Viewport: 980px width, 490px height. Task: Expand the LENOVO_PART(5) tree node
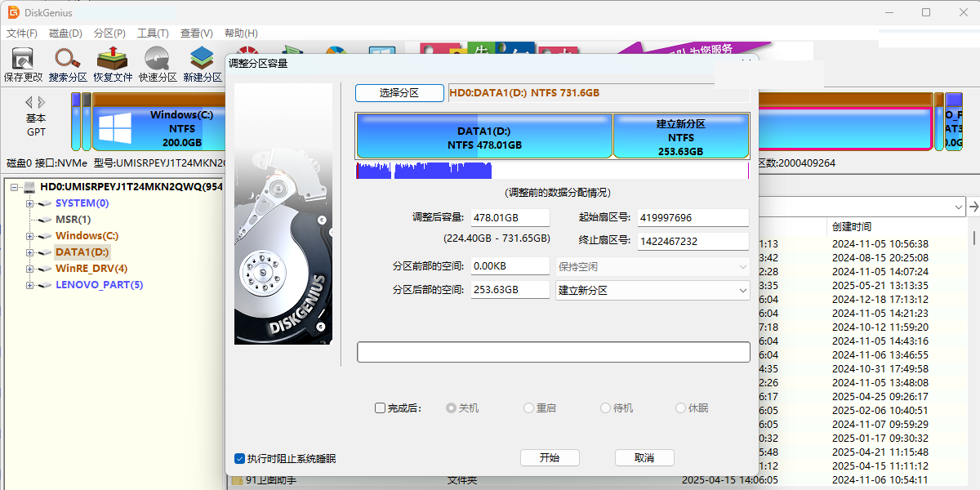pyautogui.click(x=30, y=285)
